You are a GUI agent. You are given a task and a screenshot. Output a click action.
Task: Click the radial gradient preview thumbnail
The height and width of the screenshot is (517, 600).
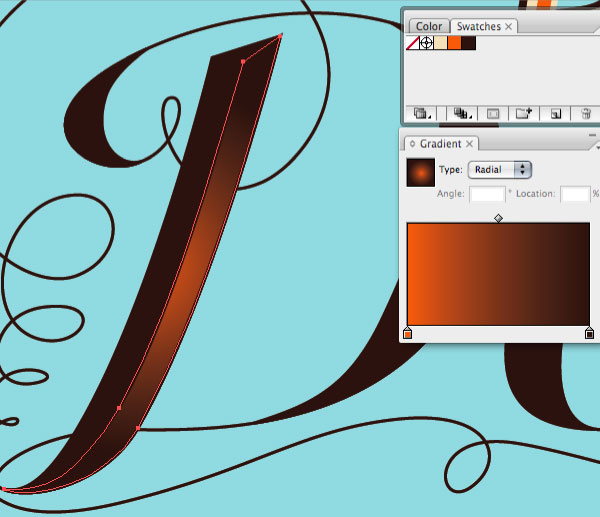tap(421, 173)
